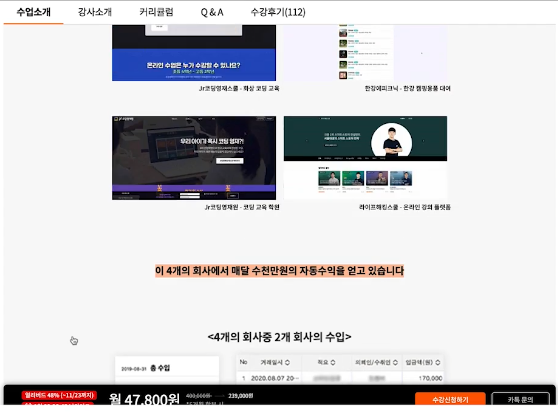Image resolution: width=558 pixels, height=413 pixels.
Task: Click the '239,000원' discounted price text
Action: (x=241, y=396)
